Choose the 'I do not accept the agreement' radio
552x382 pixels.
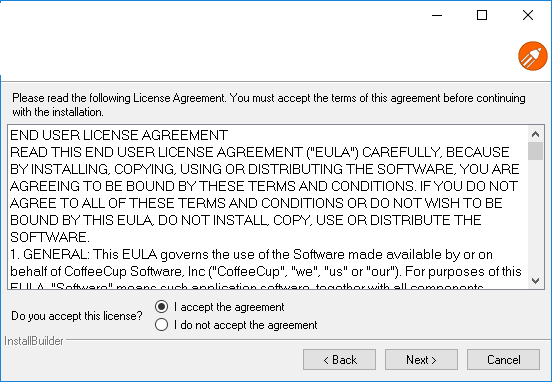162,325
